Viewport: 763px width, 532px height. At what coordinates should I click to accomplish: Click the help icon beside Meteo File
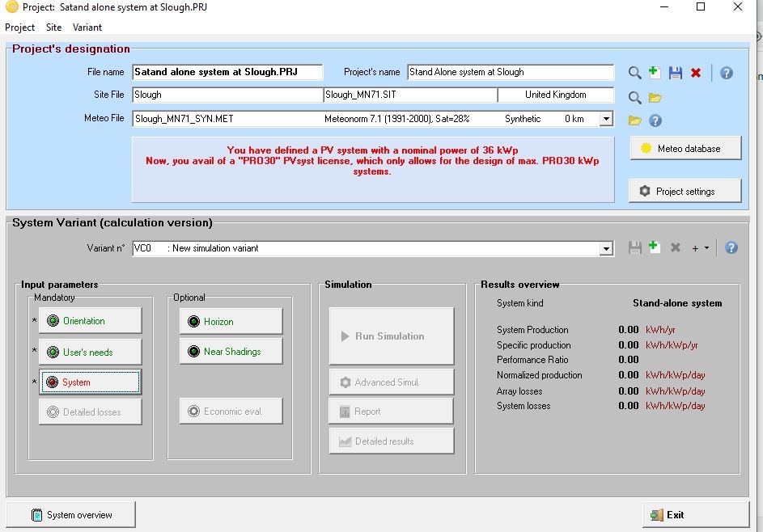(655, 120)
